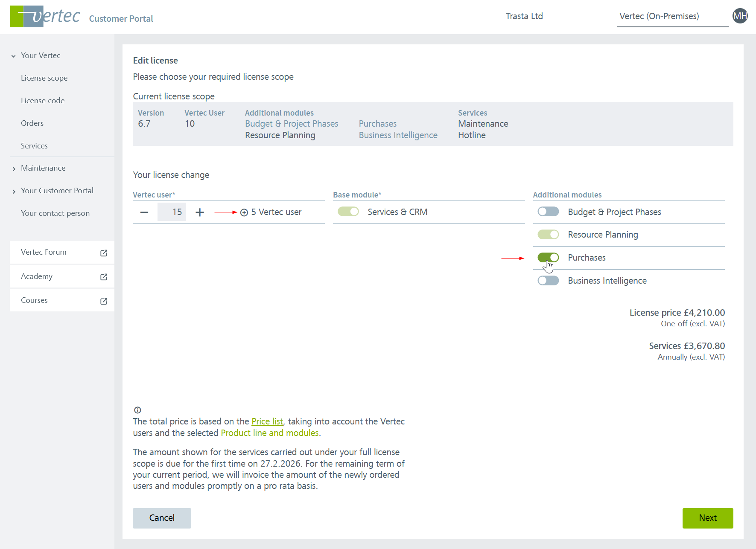Click the external link icon beside Courses

click(104, 301)
